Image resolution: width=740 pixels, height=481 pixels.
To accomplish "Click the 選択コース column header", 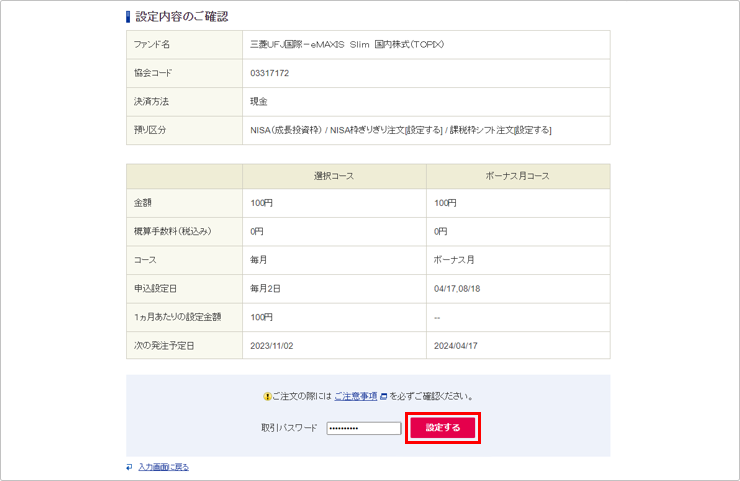I will (x=334, y=176).
